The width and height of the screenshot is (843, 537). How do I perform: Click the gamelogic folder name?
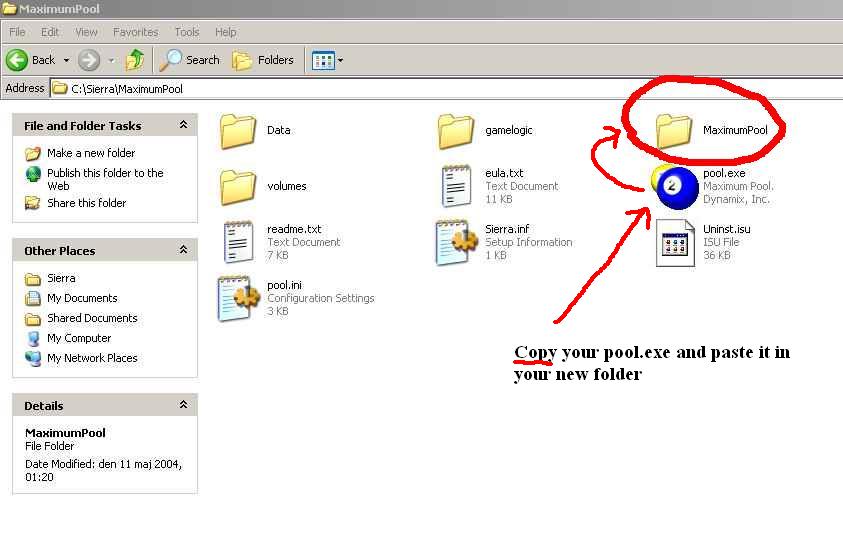tap(509, 130)
